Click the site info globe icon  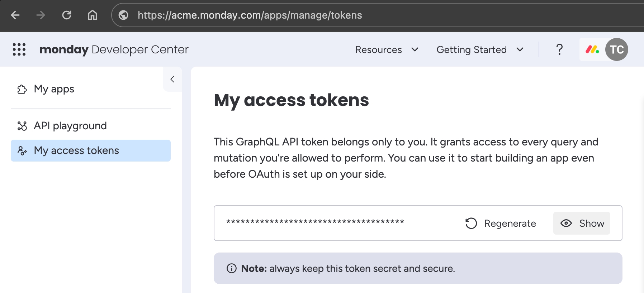123,15
